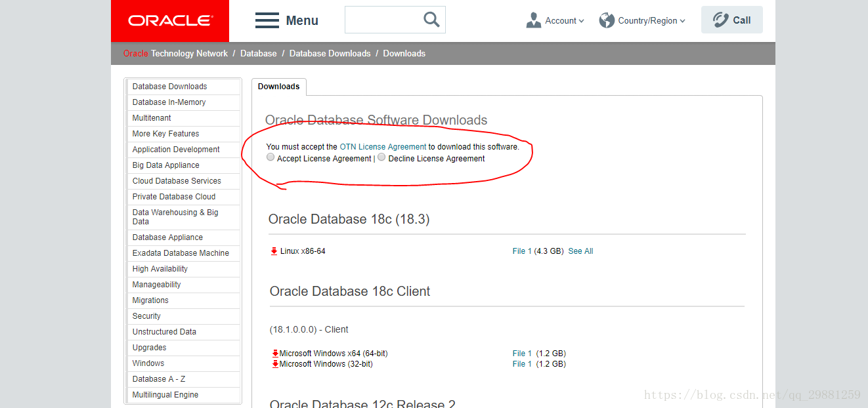The image size is (868, 408).
Task: Open Database Appliance sidebar item
Action: click(183, 237)
